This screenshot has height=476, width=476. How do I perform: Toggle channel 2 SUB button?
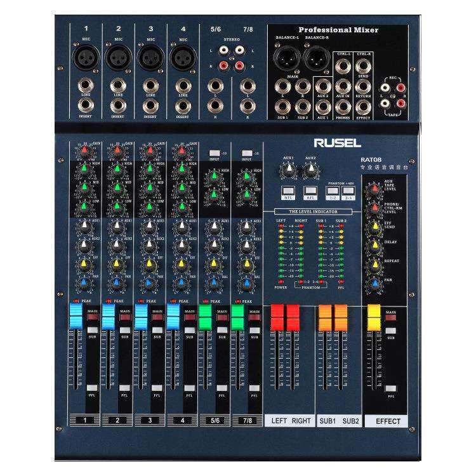125,330
